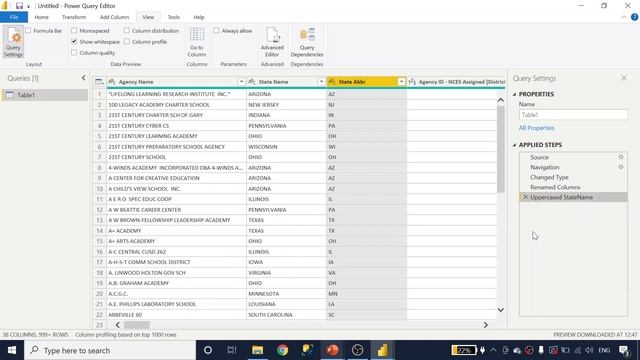Show hidden system tray icons
Image resolution: width=640 pixels, height=360 pixels.
tap(493, 350)
